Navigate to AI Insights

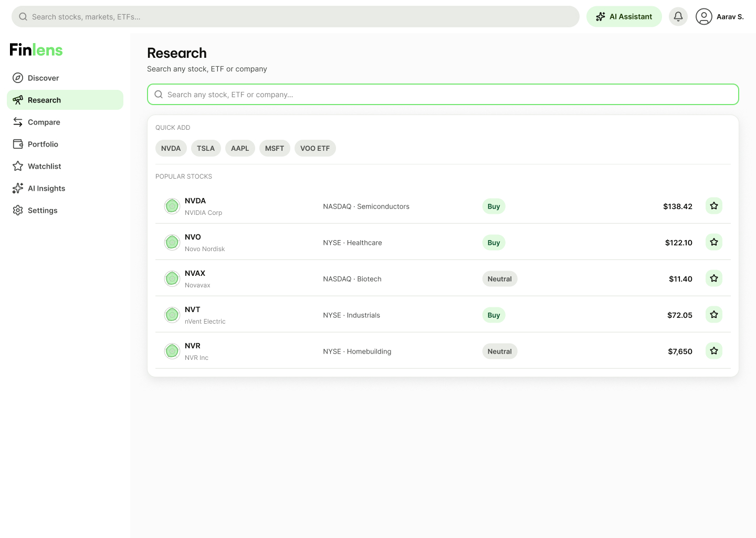tap(65, 188)
